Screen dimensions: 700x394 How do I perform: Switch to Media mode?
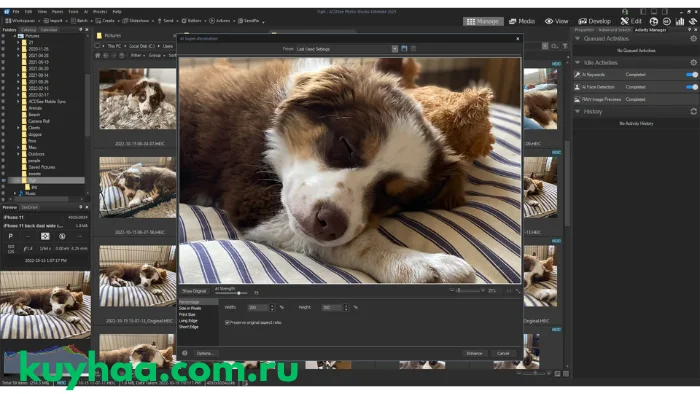(521, 21)
